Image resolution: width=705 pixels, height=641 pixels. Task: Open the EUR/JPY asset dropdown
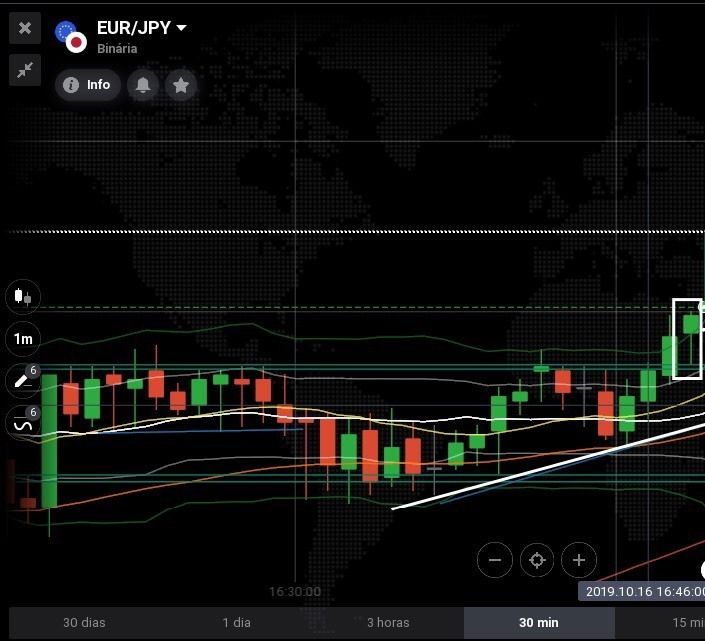click(x=142, y=28)
